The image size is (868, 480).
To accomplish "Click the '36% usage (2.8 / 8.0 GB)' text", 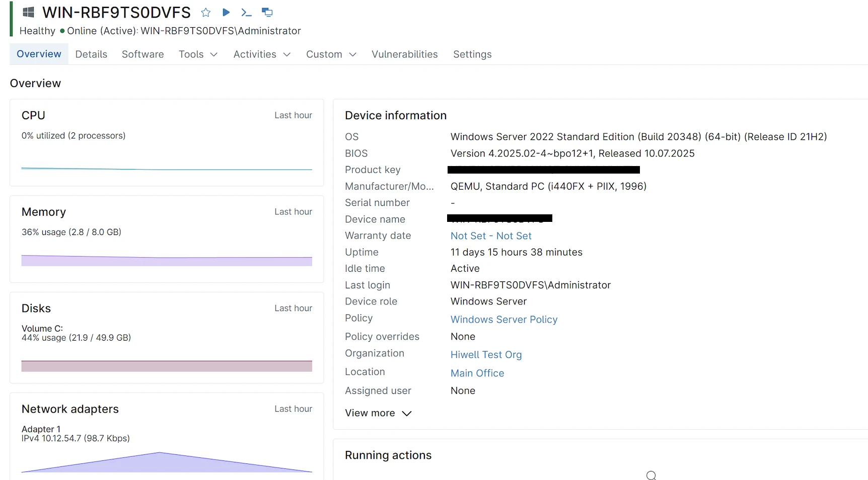I will tap(71, 232).
